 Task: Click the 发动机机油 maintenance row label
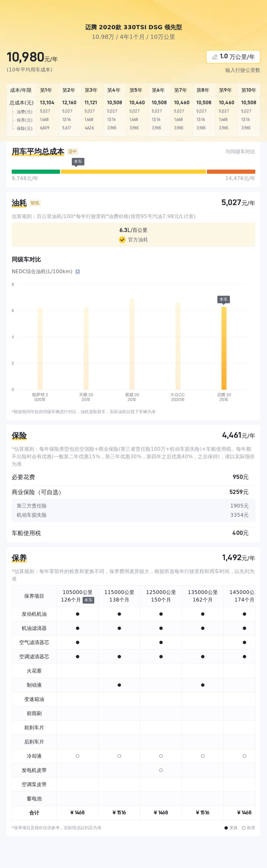[x=34, y=614]
